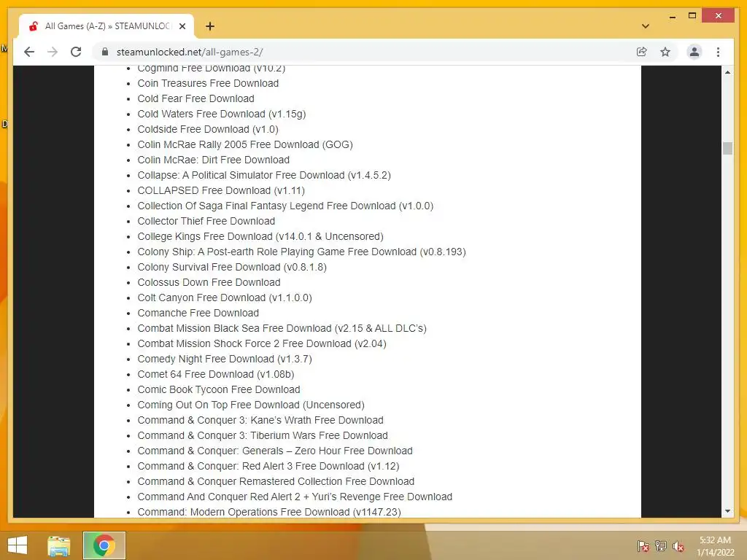Image resolution: width=747 pixels, height=560 pixels.
Task: Open Collector Thief Free Download
Action: tap(206, 221)
